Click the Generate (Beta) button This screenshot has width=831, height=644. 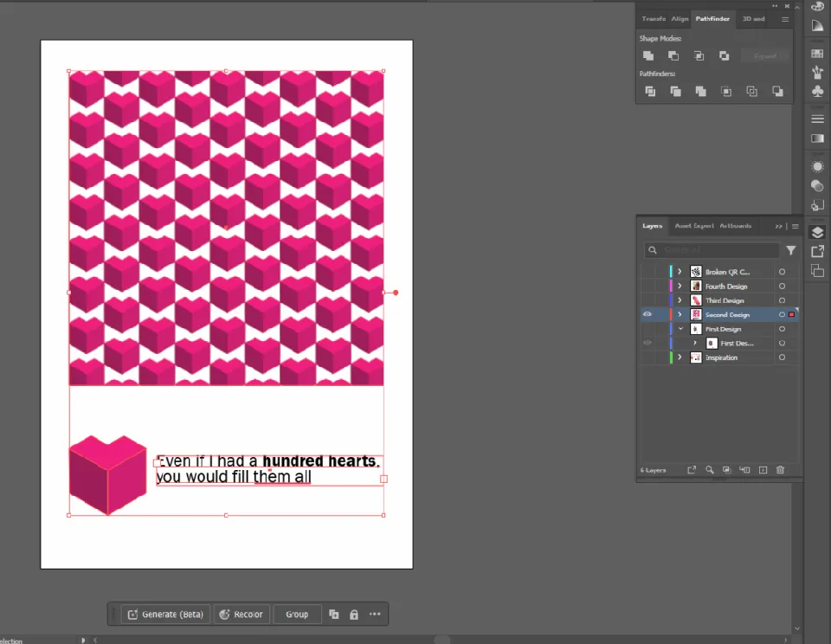pos(165,615)
